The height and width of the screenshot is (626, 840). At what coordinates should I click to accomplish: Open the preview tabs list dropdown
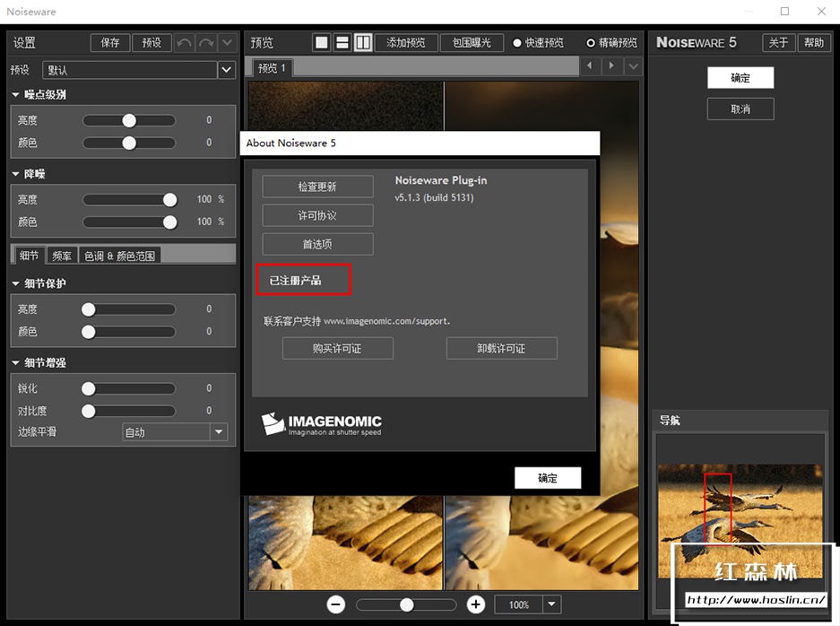point(633,66)
